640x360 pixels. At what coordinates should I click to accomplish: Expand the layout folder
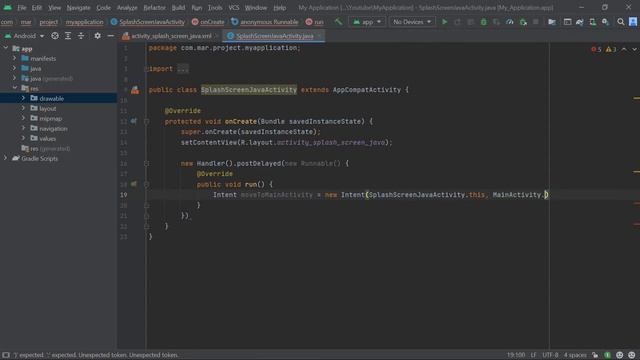pos(23,108)
